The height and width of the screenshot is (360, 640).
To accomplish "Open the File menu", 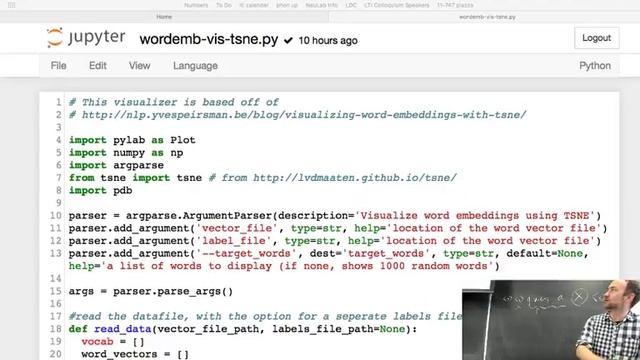I will [x=58, y=66].
